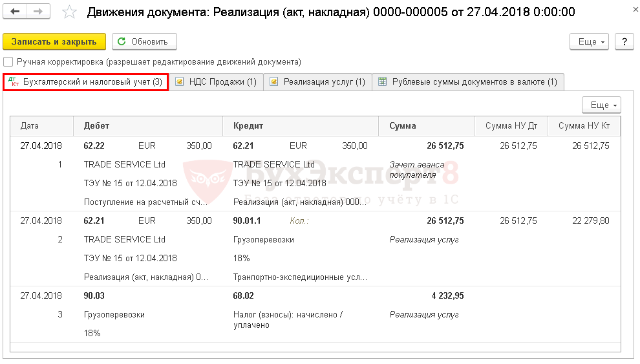The image size is (640, 364).
Task: Click the back navigation arrow
Action: tap(16, 12)
